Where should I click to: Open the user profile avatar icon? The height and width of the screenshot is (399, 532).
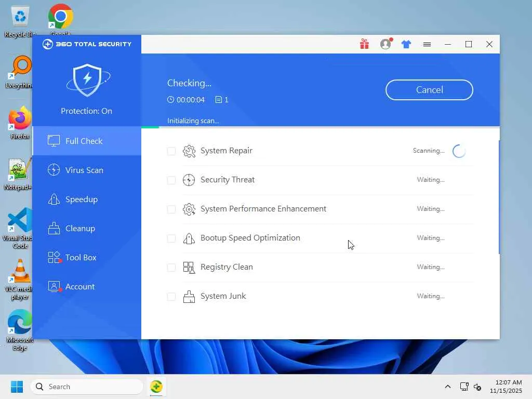coord(386,44)
